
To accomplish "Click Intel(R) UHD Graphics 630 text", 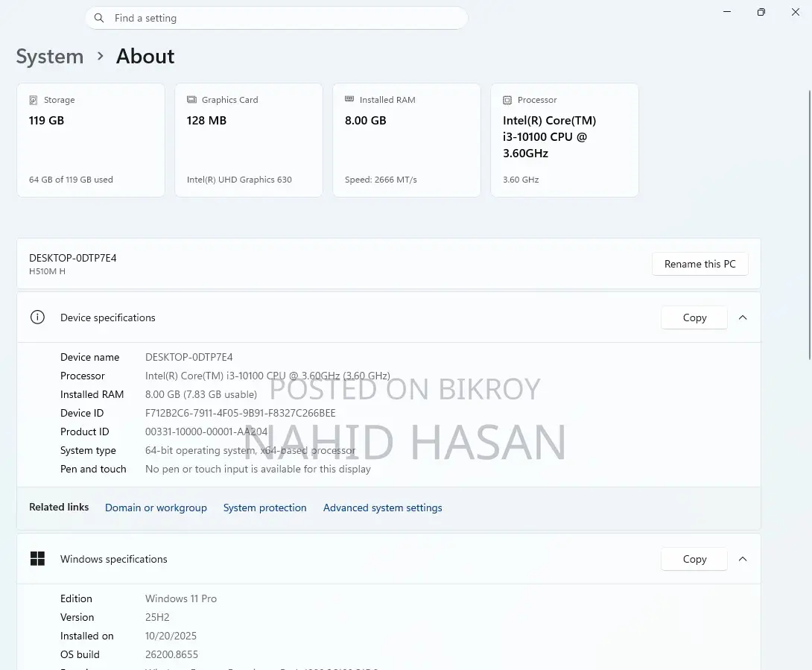I will coord(239,180).
